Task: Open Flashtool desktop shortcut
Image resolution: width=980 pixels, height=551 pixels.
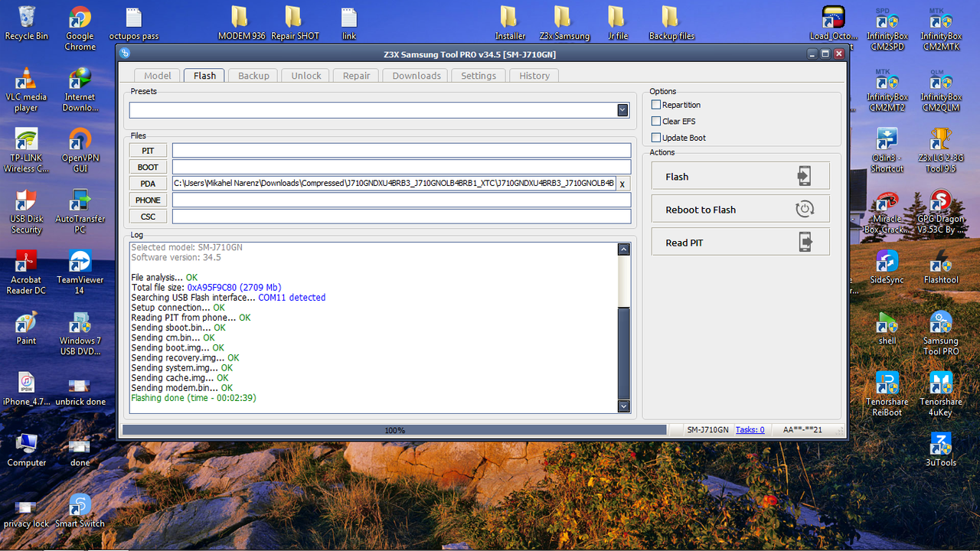Action: (x=940, y=266)
